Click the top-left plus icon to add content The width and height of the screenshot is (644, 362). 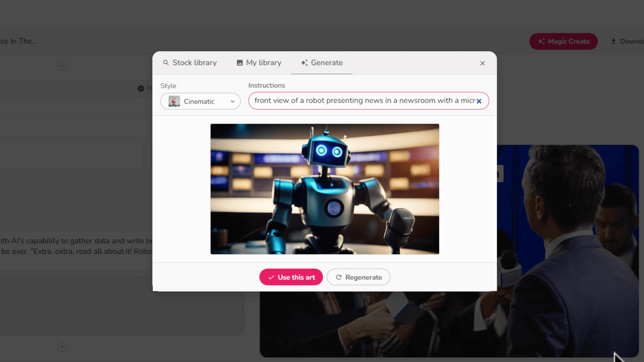point(62,66)
